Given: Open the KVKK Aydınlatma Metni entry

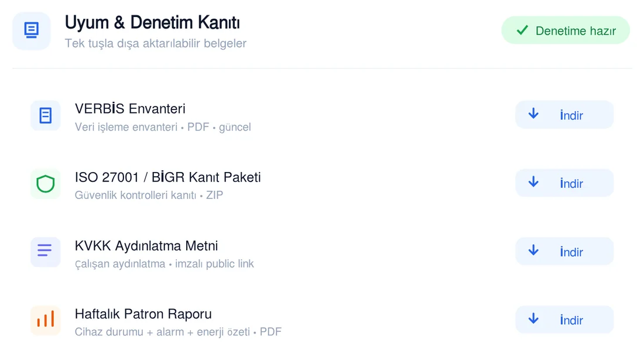Looking at the screenshot, I should coord(146,246).
